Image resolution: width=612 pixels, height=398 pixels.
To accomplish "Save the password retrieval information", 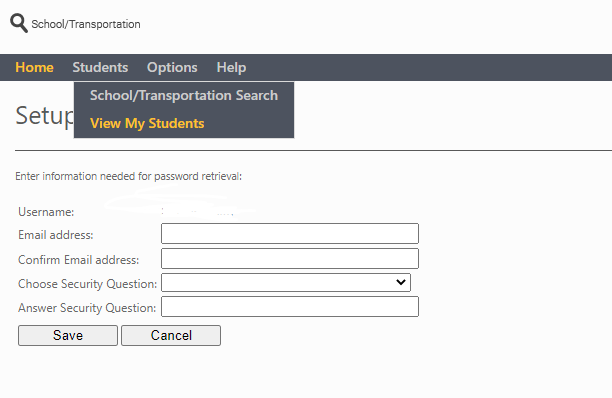I will point(68,336).
